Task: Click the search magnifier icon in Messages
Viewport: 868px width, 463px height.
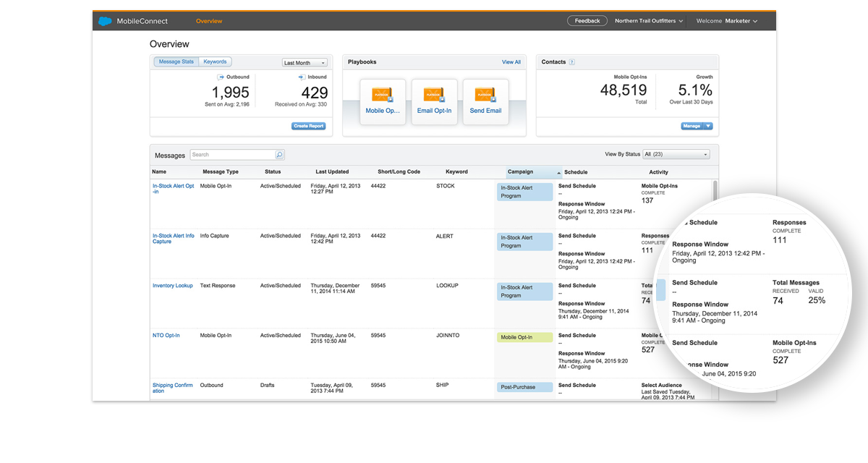Action: click(280, 155)
